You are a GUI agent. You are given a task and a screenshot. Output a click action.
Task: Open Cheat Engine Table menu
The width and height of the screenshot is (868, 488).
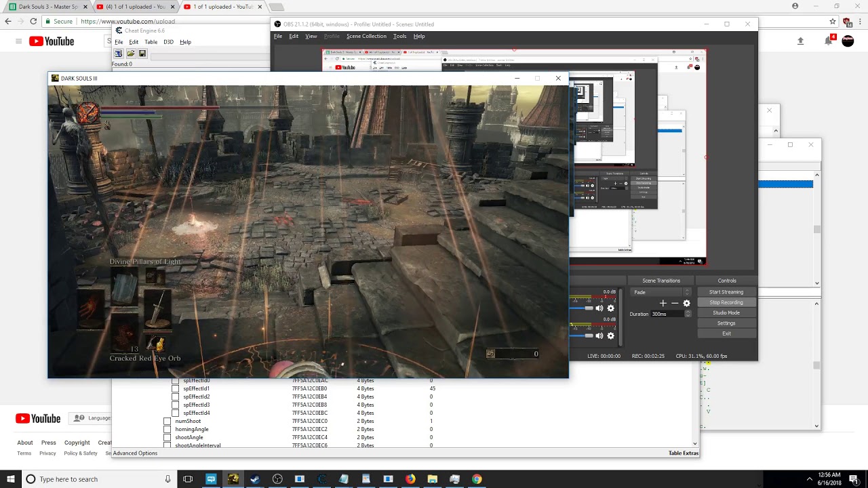151,42
